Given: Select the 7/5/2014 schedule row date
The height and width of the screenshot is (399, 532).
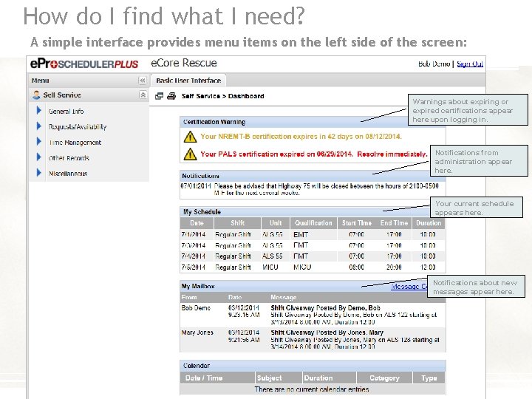Looking at the screenshot, I should tap(193, 267).
